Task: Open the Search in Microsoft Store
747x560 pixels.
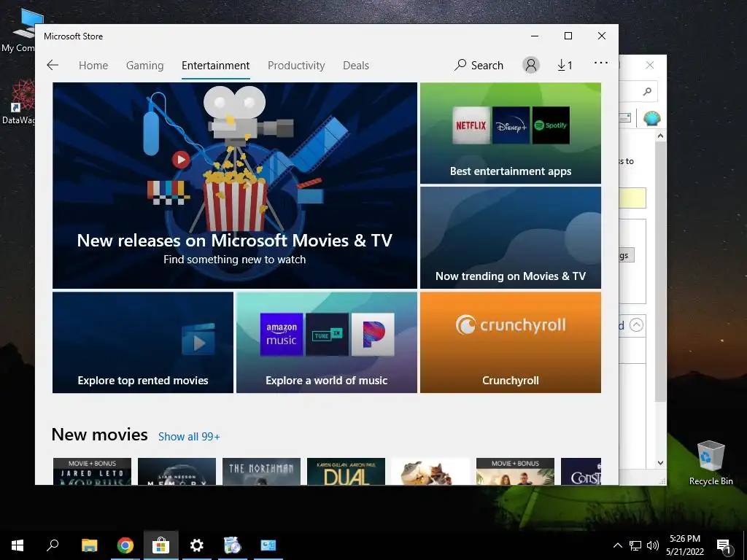Action: coord(479,65)
